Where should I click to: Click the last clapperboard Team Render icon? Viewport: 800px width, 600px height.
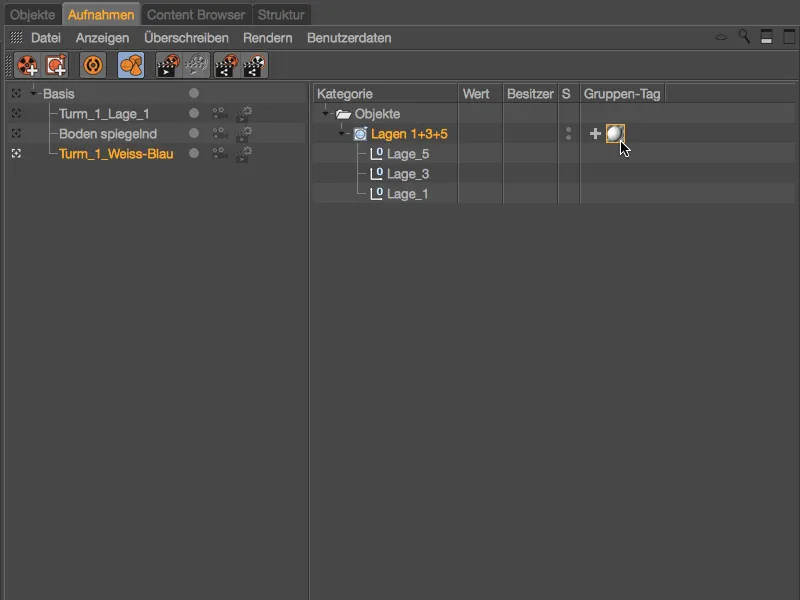point(255,65)
